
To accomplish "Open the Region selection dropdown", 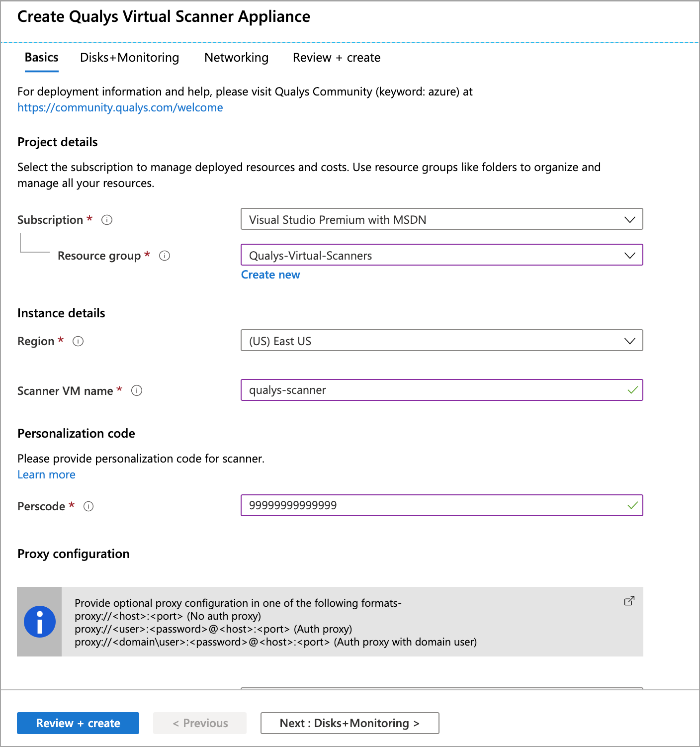I will pyautogui.click(x=629, y=341).
